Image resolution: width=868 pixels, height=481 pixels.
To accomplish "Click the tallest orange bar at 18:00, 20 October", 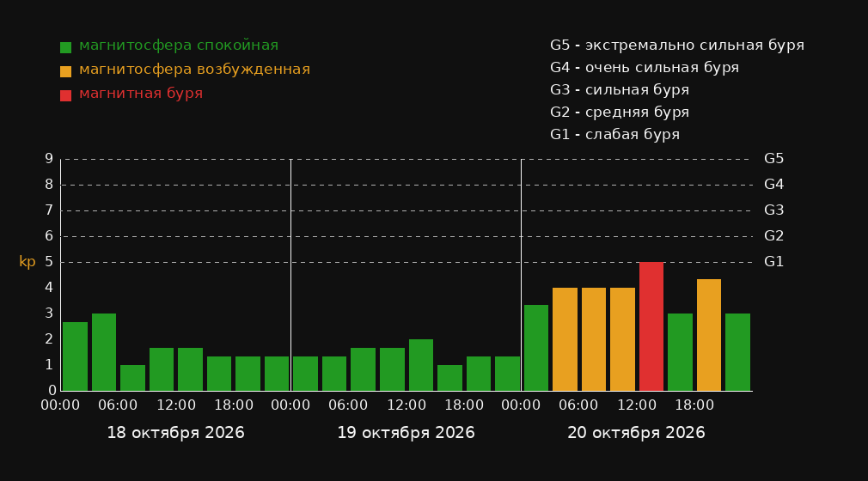I will pyautogui.click(x=708, y=335).
